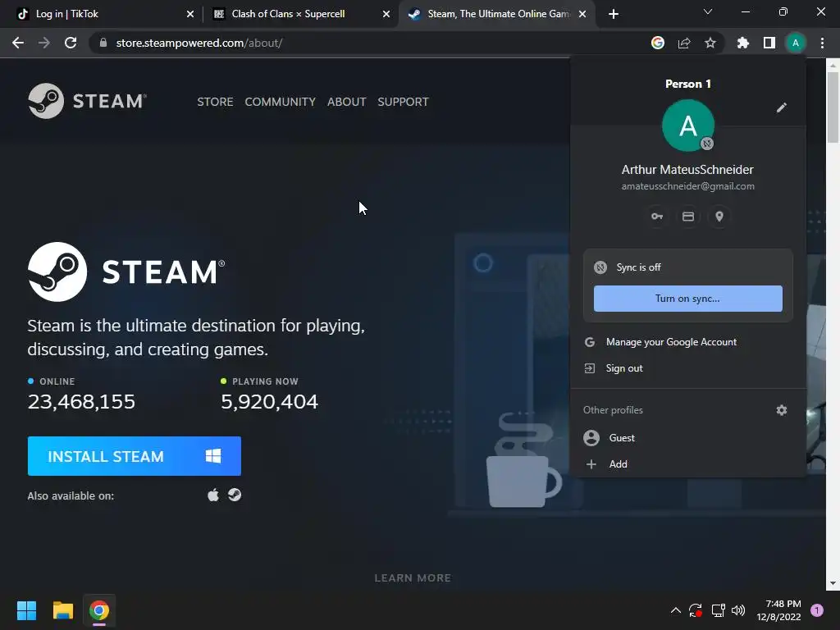This screenshot has height=630, width=840.
Task: Open Manage your Google Account
Action: tap(688, 342)
